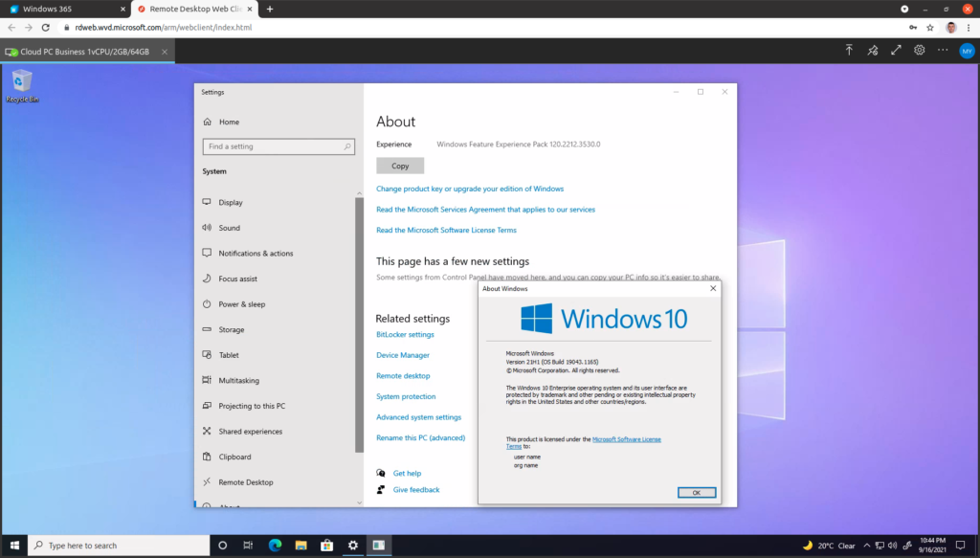Open Change product key or upgrade link
This screenshot has height=558, width=980.
[x=470, y=189]
